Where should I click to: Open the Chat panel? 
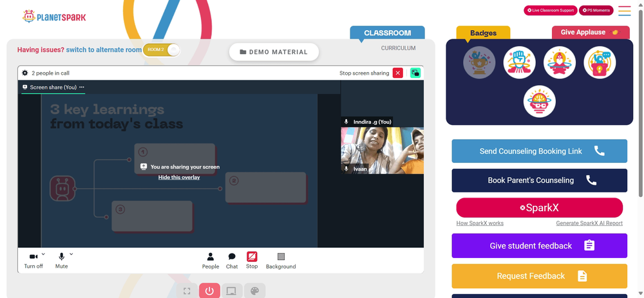click(232, 261)
